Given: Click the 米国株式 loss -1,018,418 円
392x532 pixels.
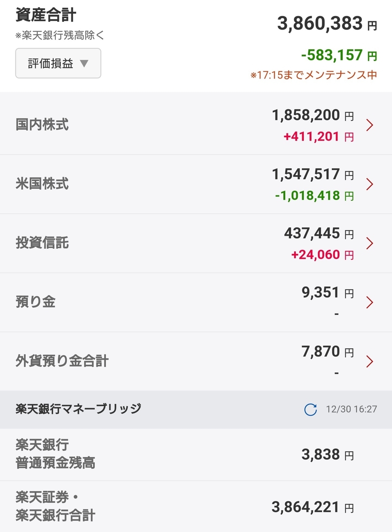Looking at the screenshot, I should point(314,196).
